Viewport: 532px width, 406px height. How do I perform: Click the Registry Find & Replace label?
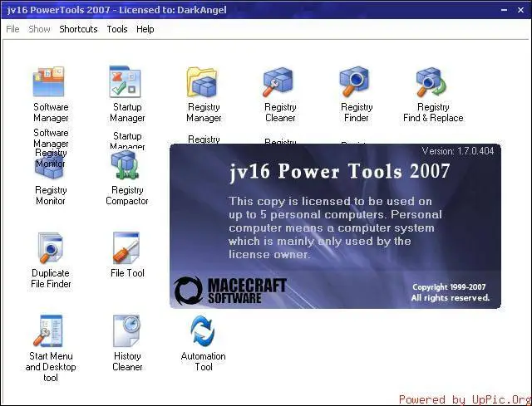pyautogui.click(x=433, y=113)
